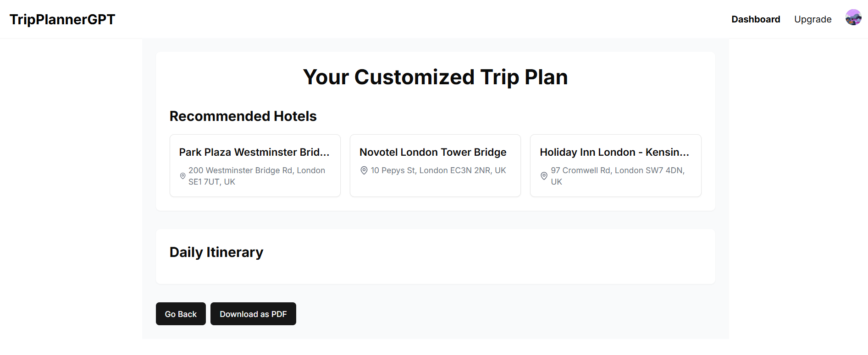868x355 pixels.
Task: Click the Holiday Inn location pin icon
Action: coord(544,176)
